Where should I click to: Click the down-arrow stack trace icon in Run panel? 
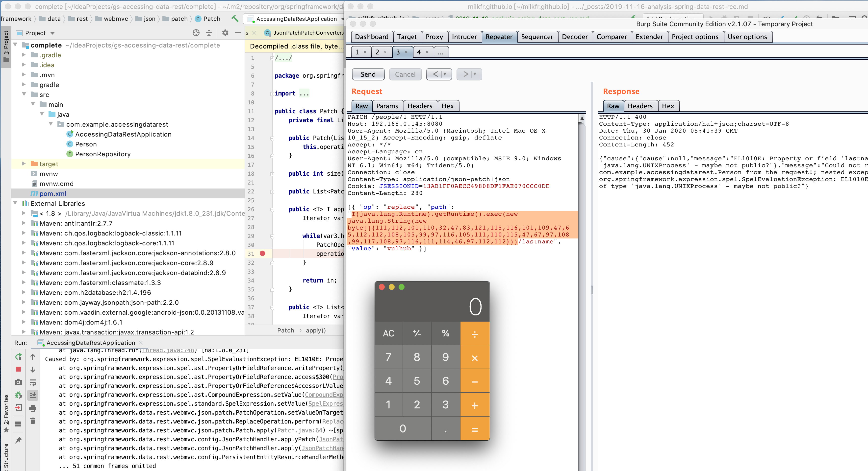(33, 369)
